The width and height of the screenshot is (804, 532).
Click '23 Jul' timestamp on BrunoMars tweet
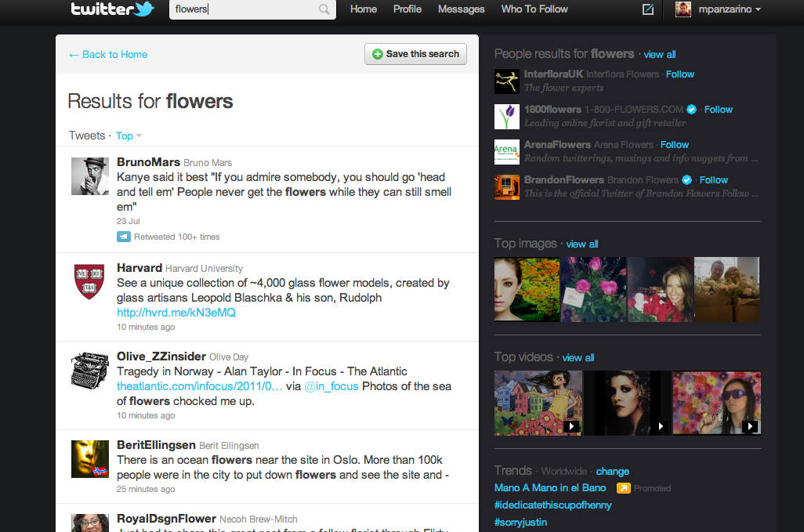129,221
